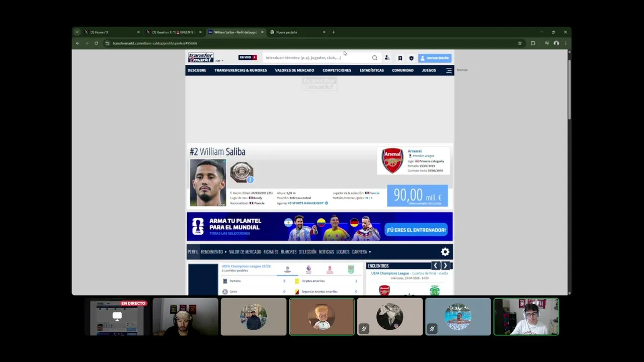Screen dimensions: 644x362
Task: Open a new browser tab
Action: coord(334,32)
